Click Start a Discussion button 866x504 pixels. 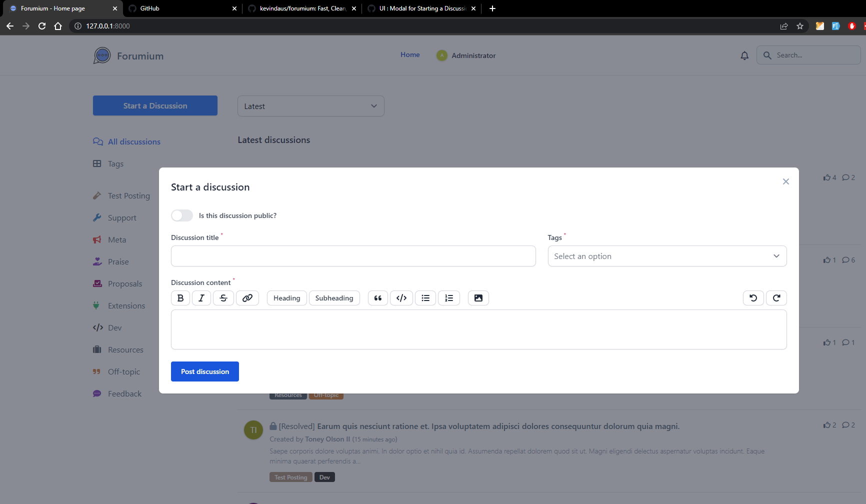point(155,105)
